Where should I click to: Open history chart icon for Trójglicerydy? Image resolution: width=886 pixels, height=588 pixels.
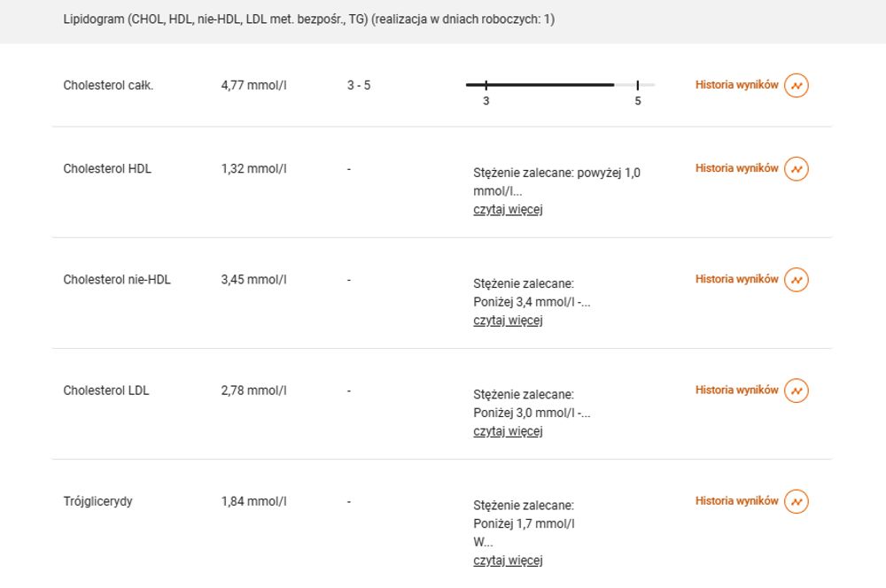tap(797, 501)
